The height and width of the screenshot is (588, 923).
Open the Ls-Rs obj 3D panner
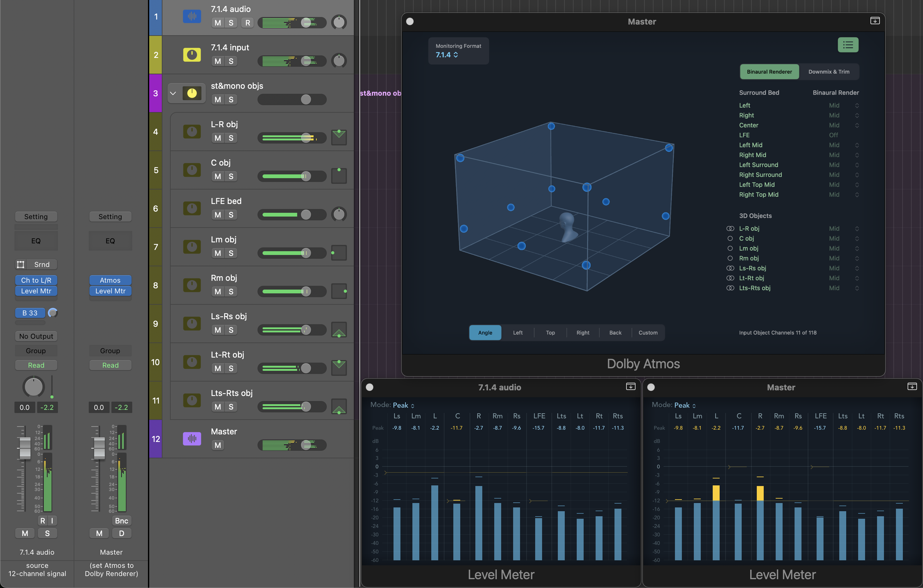tap(339, 329)
